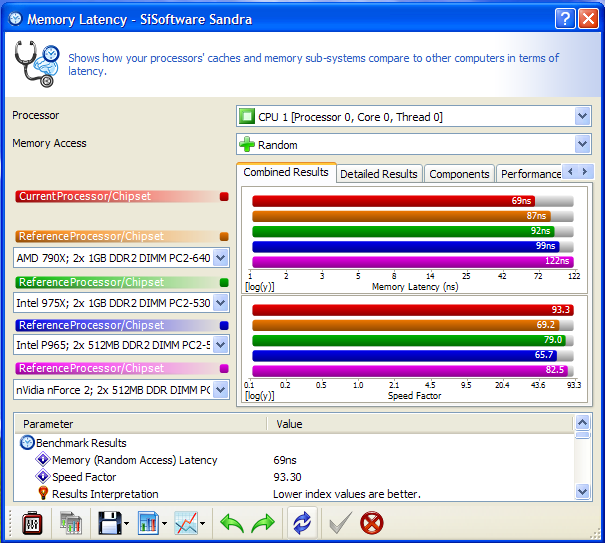Click the server chart report toolbar icon
Screen dimensions: 605x543
[x=71, y=523]
